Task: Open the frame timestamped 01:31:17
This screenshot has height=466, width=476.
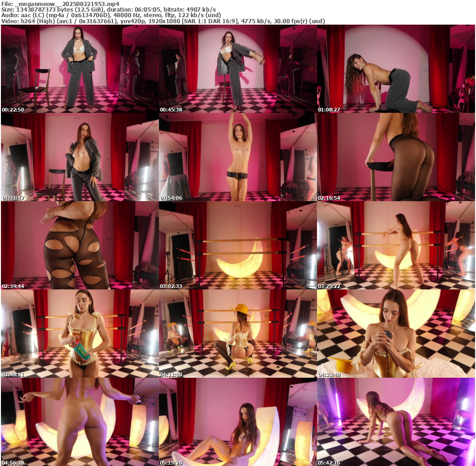Action: pos(79,157)
